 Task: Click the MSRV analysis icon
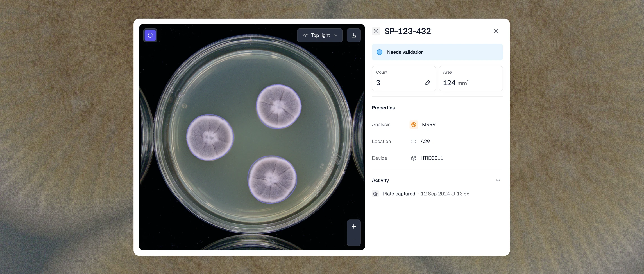pos(414,125)
